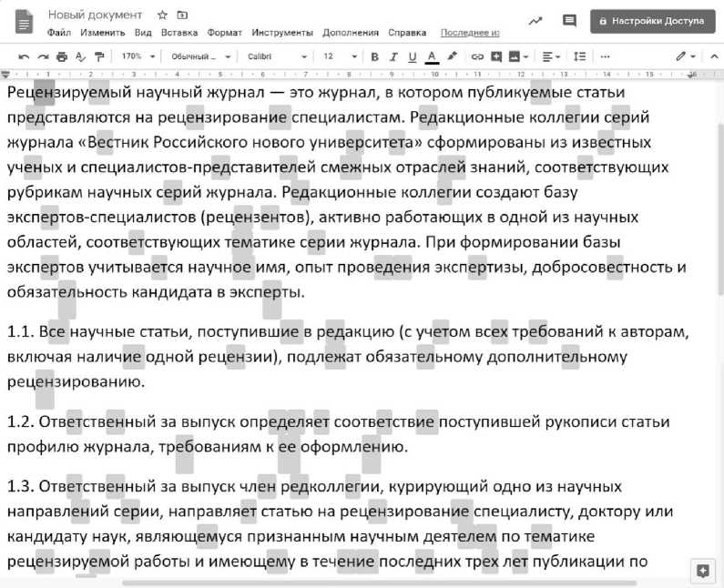Open comment history icon
The image size is (724, 588).
click(569, 21)
